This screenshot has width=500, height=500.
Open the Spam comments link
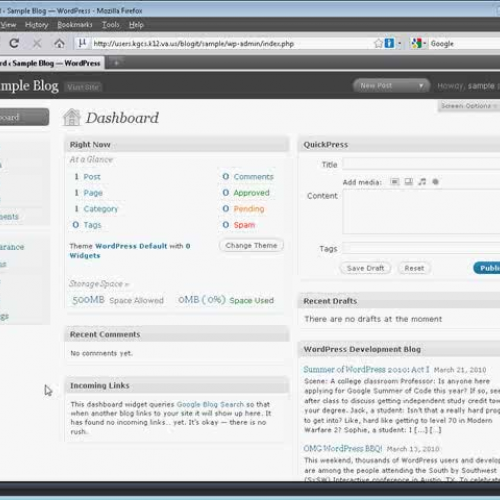[244, 225]
